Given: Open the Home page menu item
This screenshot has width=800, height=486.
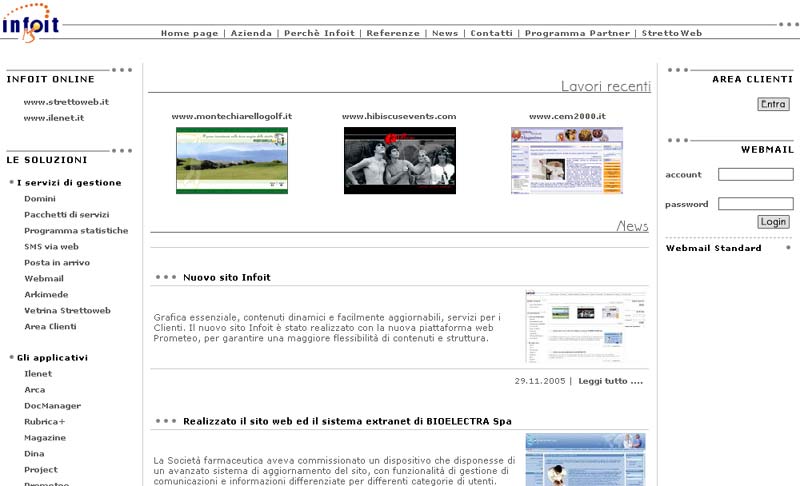Looking at the screenshot, I should (189, 33).
